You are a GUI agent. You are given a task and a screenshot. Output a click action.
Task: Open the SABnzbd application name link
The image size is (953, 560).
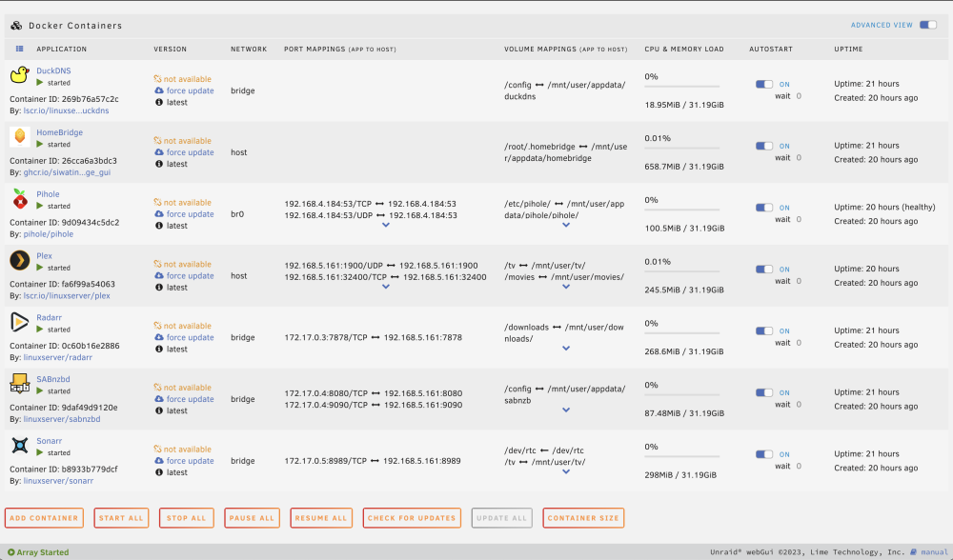[52, 379]
